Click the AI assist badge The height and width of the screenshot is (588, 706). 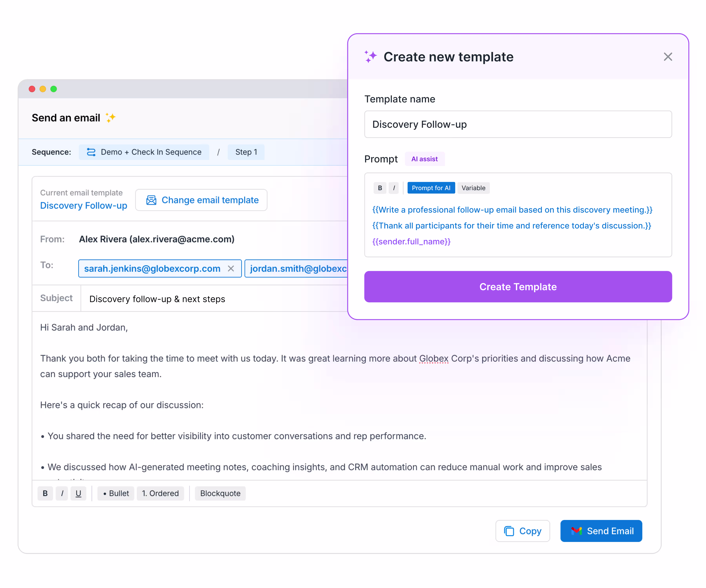(425, 159)
